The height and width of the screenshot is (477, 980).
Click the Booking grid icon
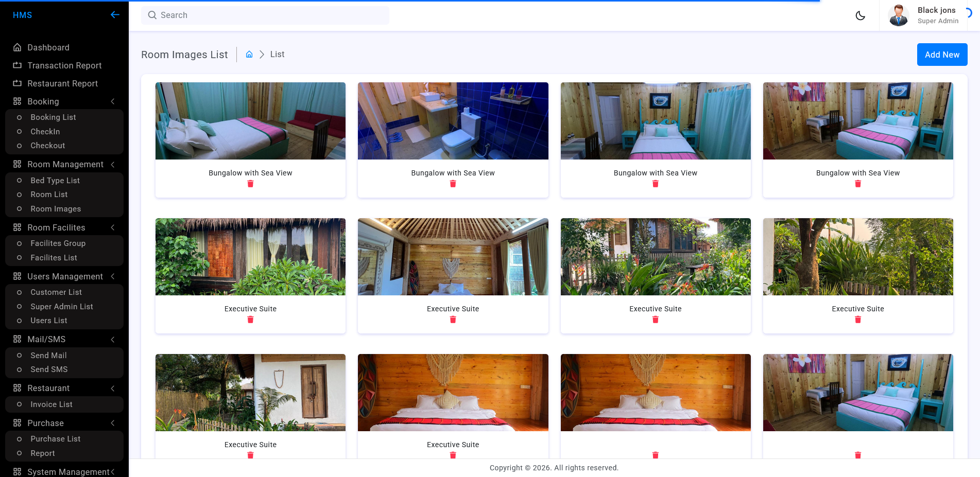[18, 101]
